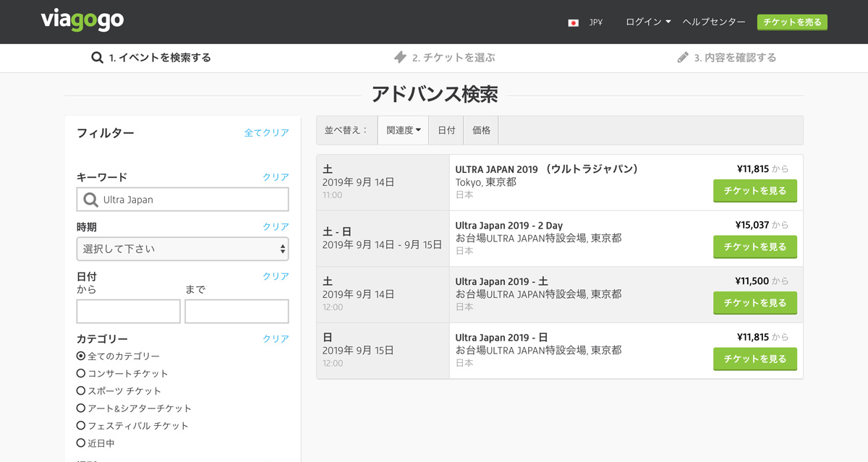Select 近日中 radio button
868x462 pixels.
[x=81, y=442]
